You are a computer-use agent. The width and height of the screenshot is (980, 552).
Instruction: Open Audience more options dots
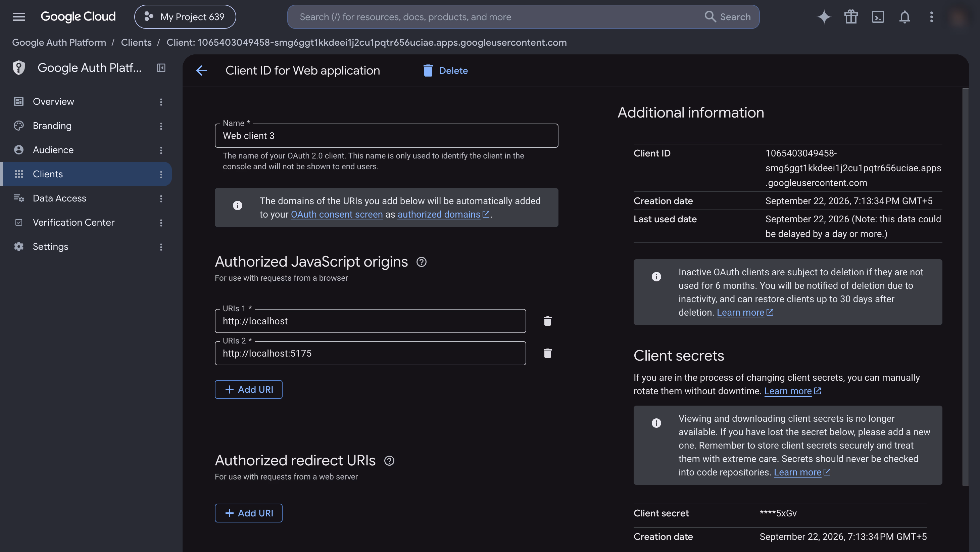[161, 150]
